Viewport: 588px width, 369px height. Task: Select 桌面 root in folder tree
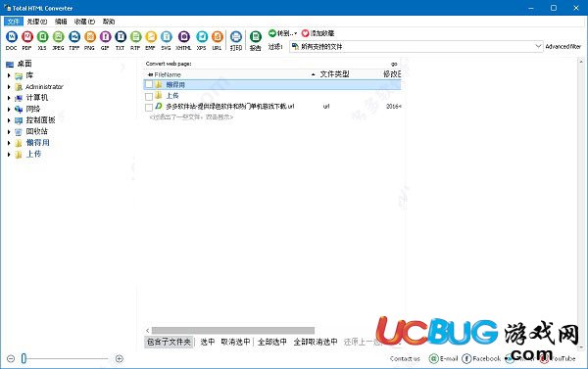(x=24, y=64)
